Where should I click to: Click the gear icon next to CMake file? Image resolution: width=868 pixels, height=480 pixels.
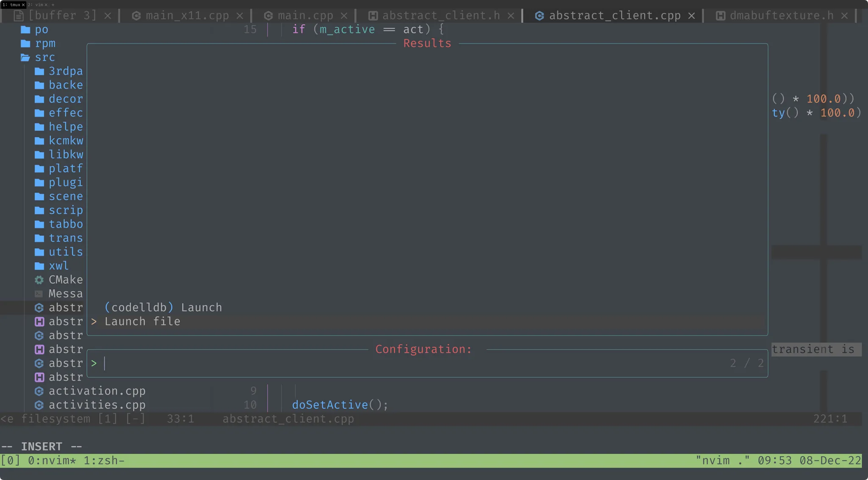pyautogui.click(x=39, y=280)
